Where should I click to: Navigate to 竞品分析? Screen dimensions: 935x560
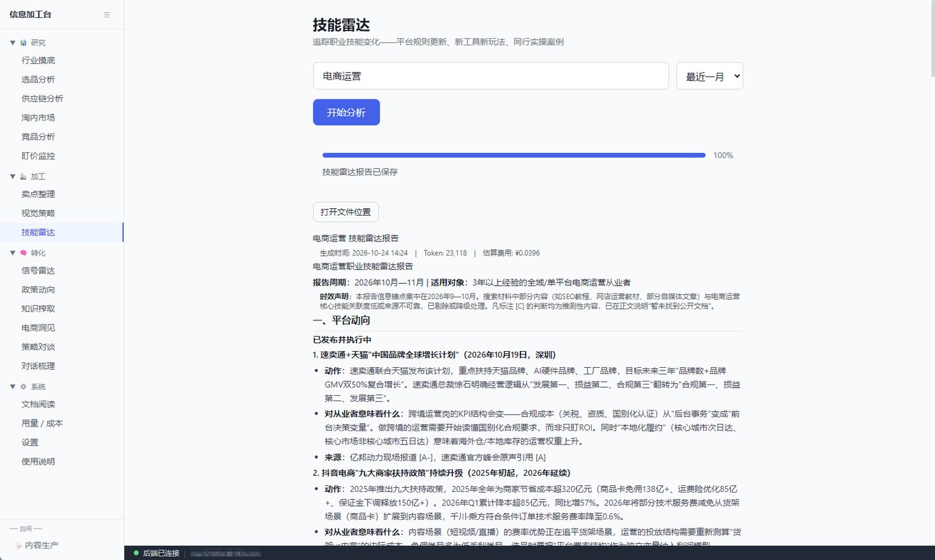[x=61, y=137]
